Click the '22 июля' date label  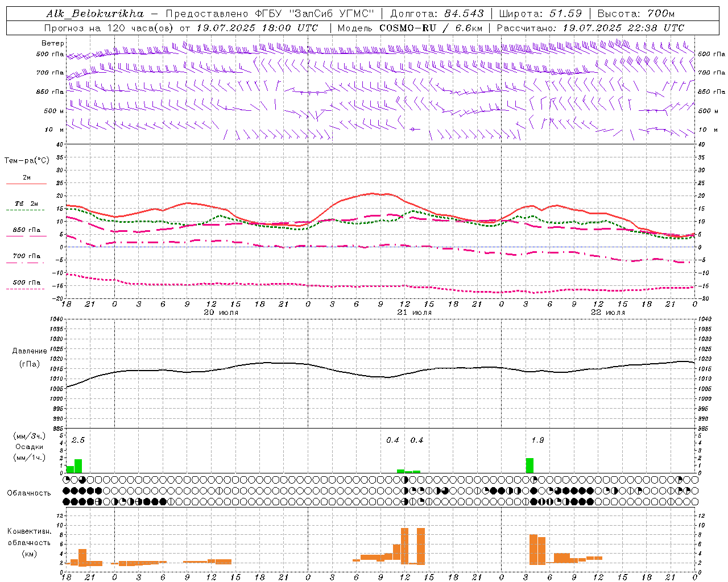pos(608,313)
